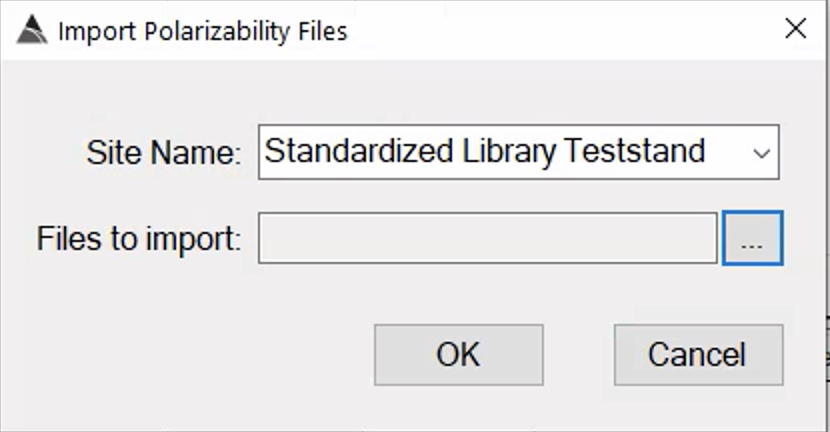Click the Import Polarizability Files title text

coord(203,31)
